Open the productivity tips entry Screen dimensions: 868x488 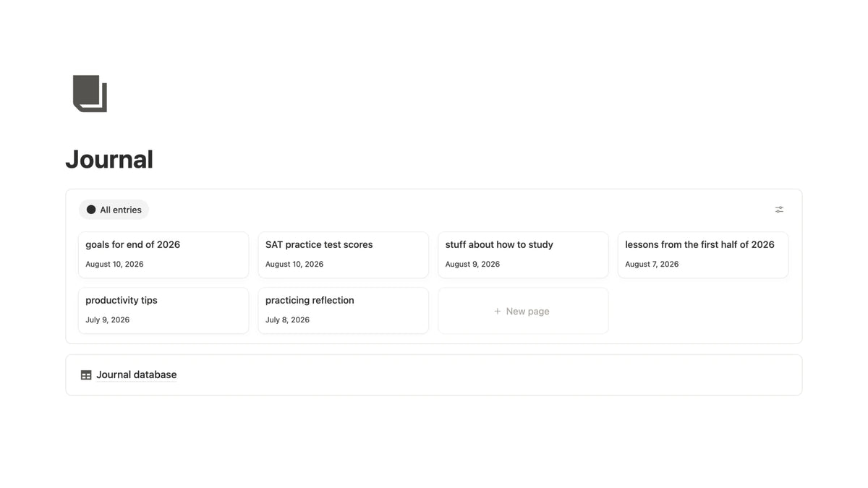click(x=163, y=311)
